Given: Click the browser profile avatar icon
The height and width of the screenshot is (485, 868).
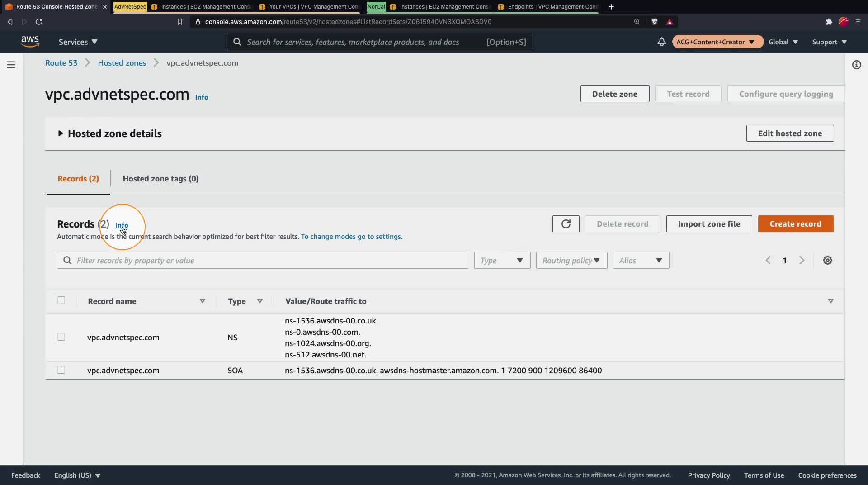Looking at the screenshot, I should (843, 22).
